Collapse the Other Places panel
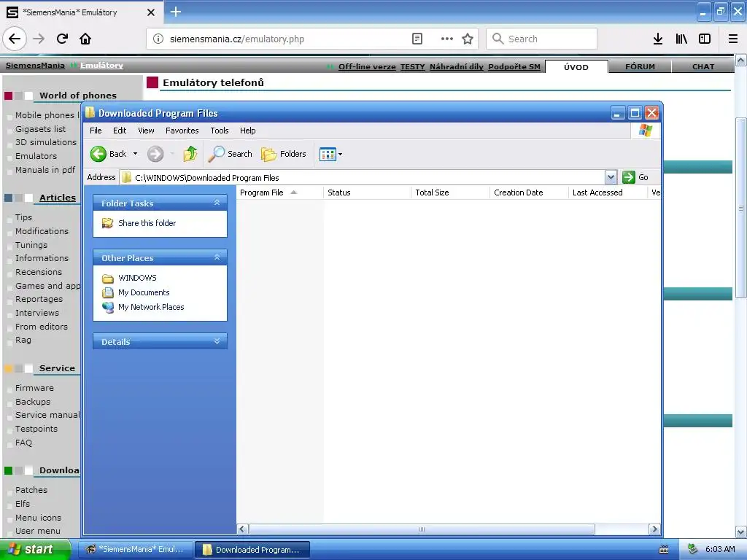This screenshot has height=560, width=747. [x=217, y=257]
